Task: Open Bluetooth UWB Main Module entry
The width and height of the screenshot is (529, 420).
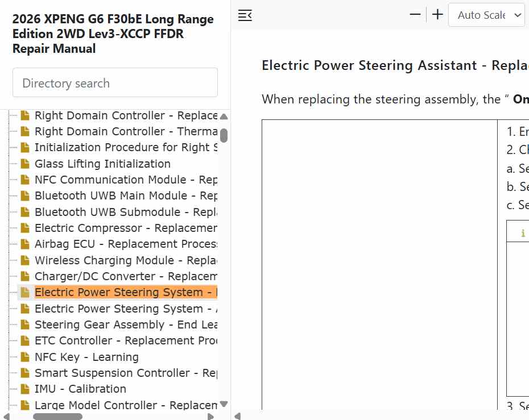Action: click(x=126, y=196)
